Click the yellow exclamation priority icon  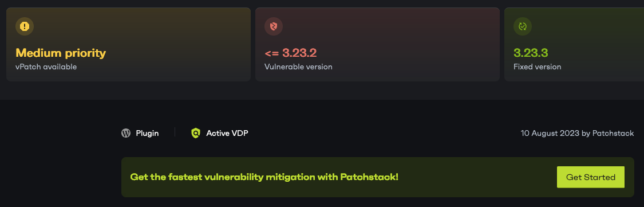[25, 26]
